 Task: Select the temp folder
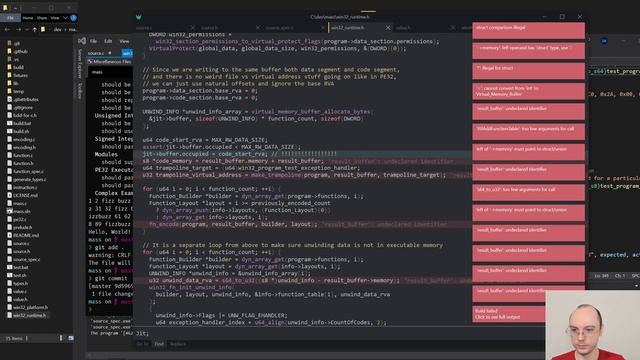(x=16, y=91)
